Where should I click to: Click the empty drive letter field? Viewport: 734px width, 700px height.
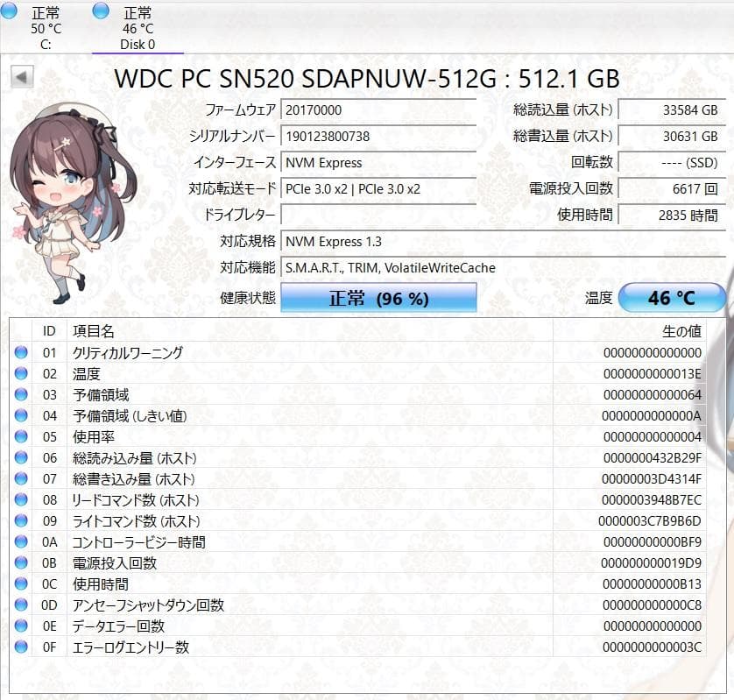point(378,215)
